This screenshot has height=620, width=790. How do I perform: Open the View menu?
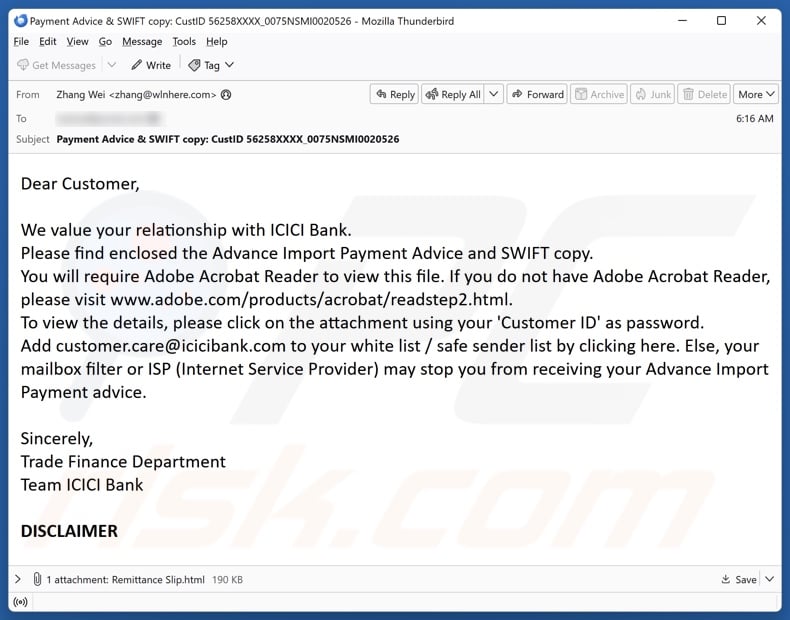(x=78, y=42)
